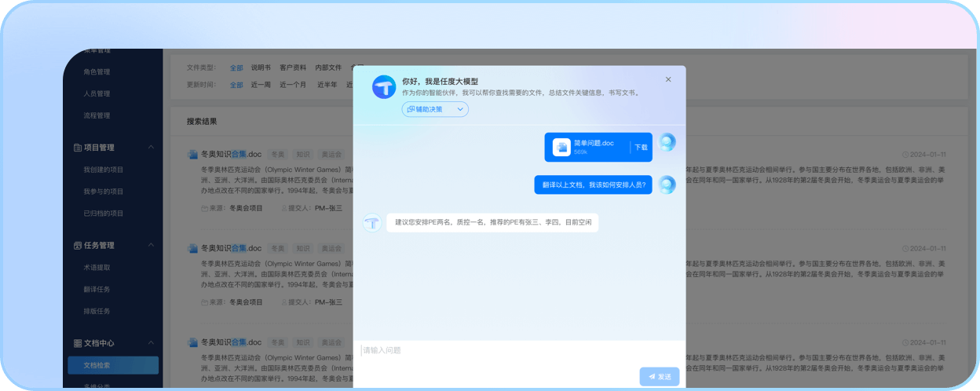Open 我创建的项目 in the sidebar
Viewport: 980px width, 391px height.
click(x=104, y=170)
